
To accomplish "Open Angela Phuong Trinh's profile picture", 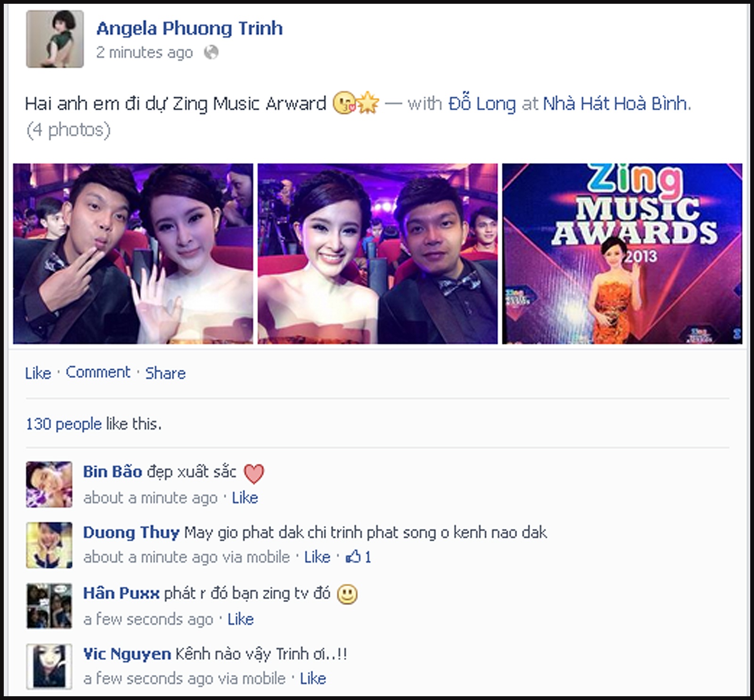I will coord(55,39).
